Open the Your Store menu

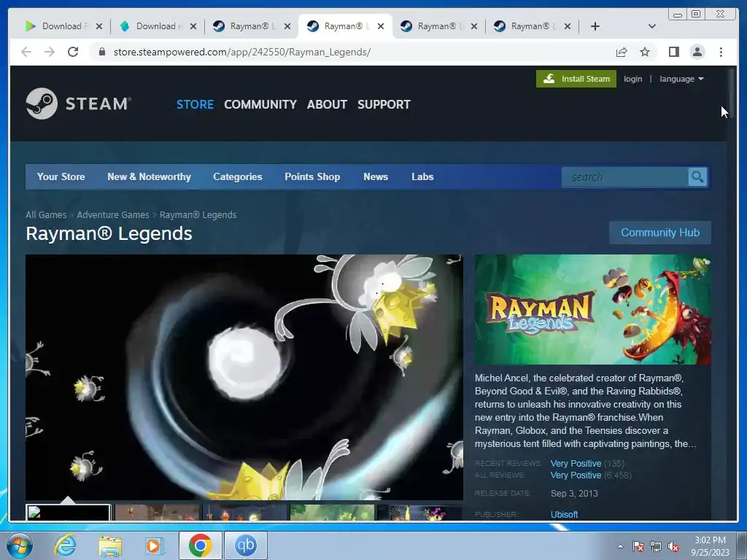click(61, 176)
